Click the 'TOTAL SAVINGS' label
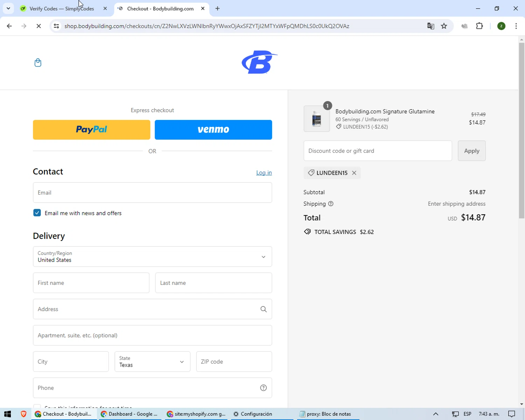Viewport: 525px width, 420px height. (335, 232)
